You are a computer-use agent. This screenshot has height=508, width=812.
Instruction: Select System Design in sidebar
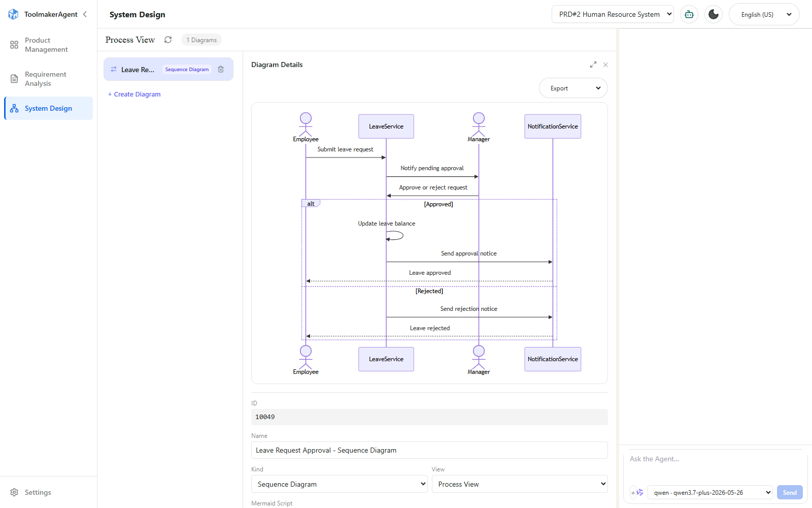48,108
